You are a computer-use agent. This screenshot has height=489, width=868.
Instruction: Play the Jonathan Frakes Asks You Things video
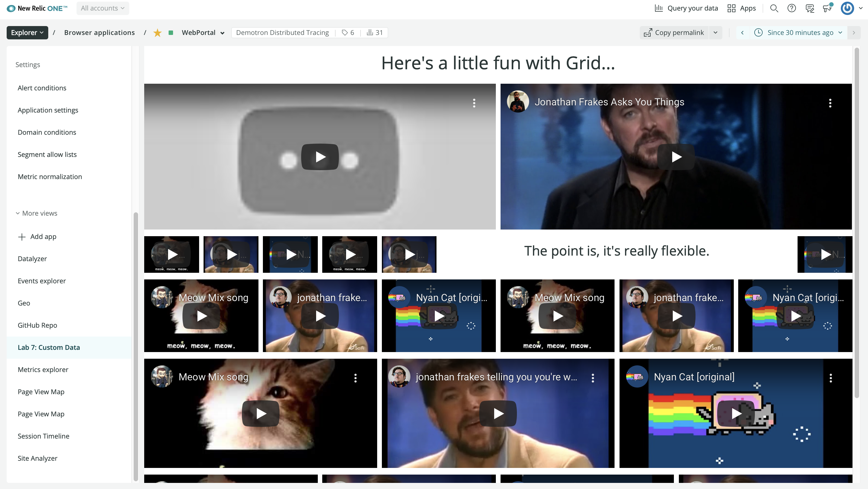point(676,157)
